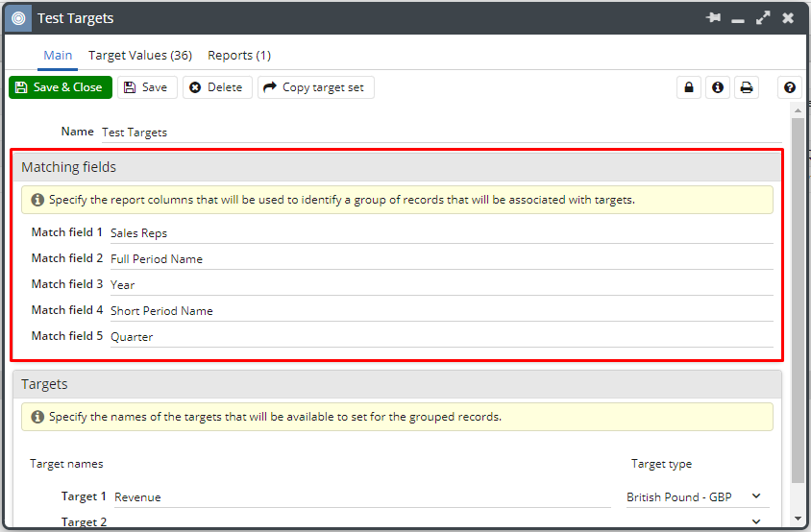Open help question mark icon

click(x=789, y=87)
